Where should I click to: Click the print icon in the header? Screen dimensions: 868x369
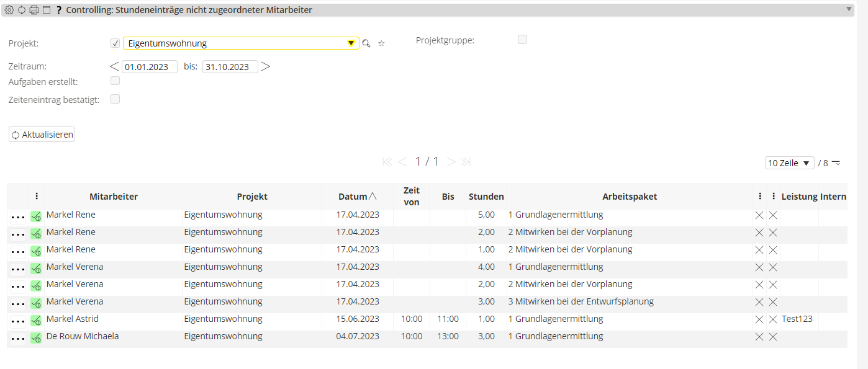tap(34, 10)
